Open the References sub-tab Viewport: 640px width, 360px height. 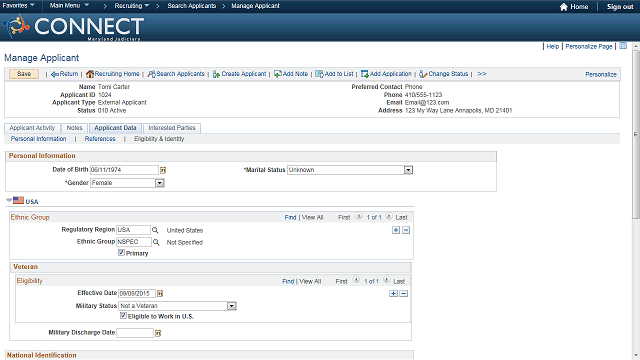(100, 139)
